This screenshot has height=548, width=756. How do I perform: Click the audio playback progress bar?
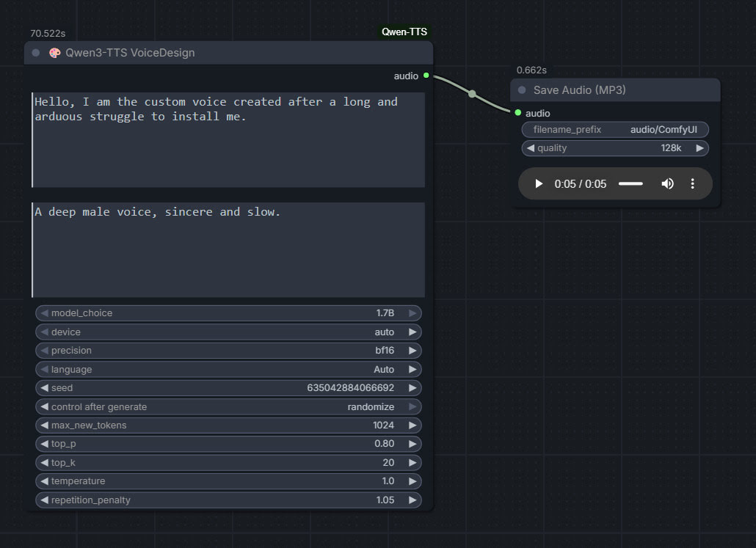tap(630, 184)
